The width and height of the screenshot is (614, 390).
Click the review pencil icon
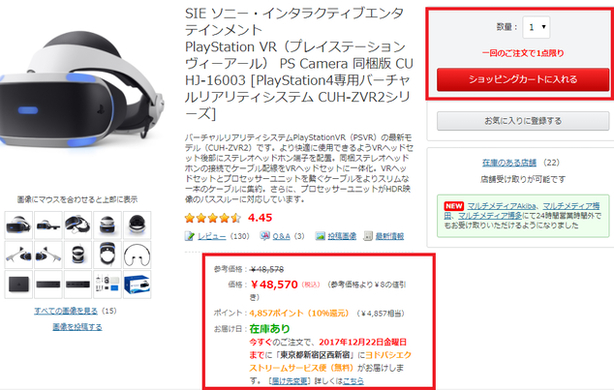coord(190,236)
